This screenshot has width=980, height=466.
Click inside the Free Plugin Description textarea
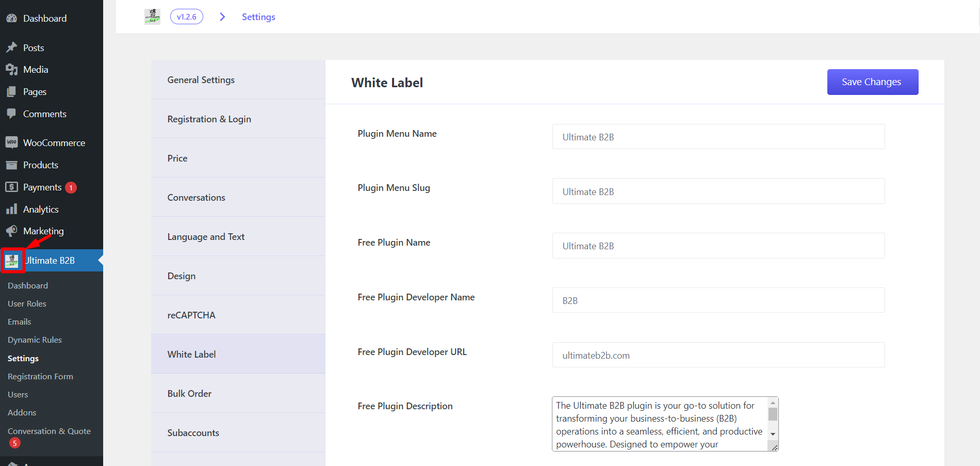660,424
